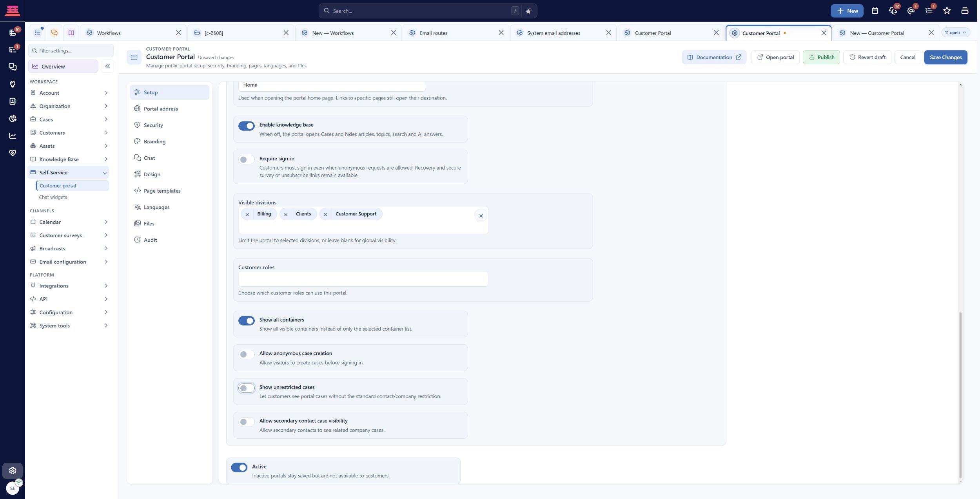Click the Publish button
Screen dimensions: 980x499
point(821,58)
